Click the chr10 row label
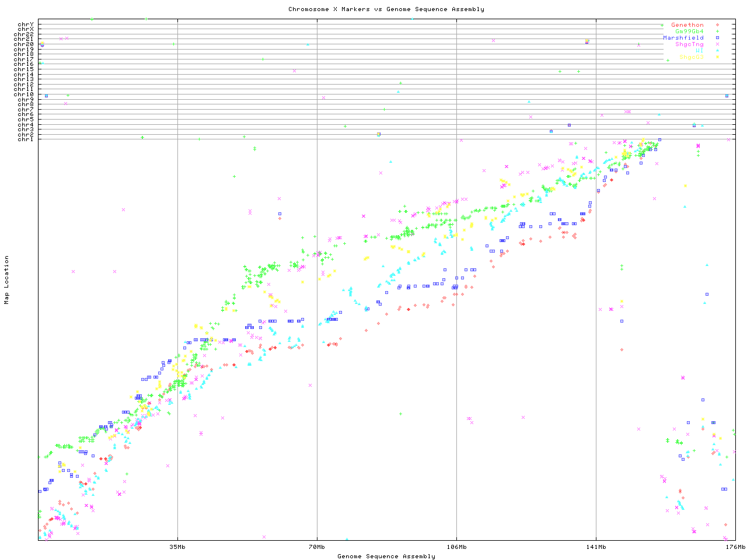Screen dimensions: 747x560 (x=24, y=94)
